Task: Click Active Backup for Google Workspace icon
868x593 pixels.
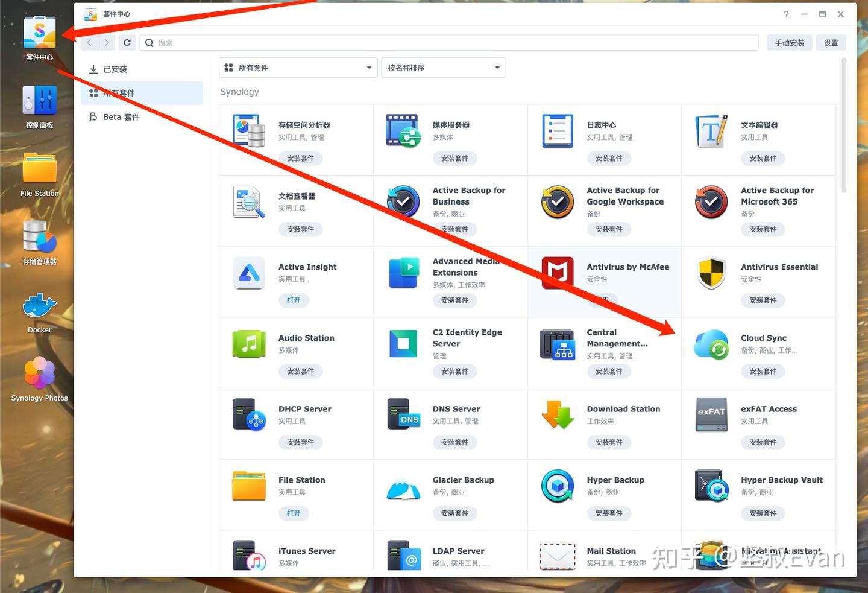Action: 558,202
